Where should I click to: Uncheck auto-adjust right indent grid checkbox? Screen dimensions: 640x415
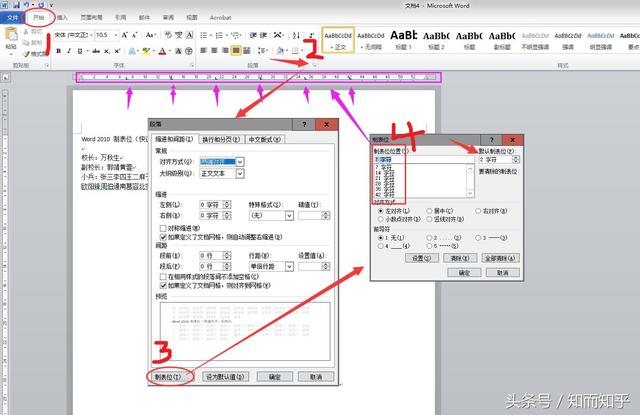pyautogui.click(x=163, y=237)
